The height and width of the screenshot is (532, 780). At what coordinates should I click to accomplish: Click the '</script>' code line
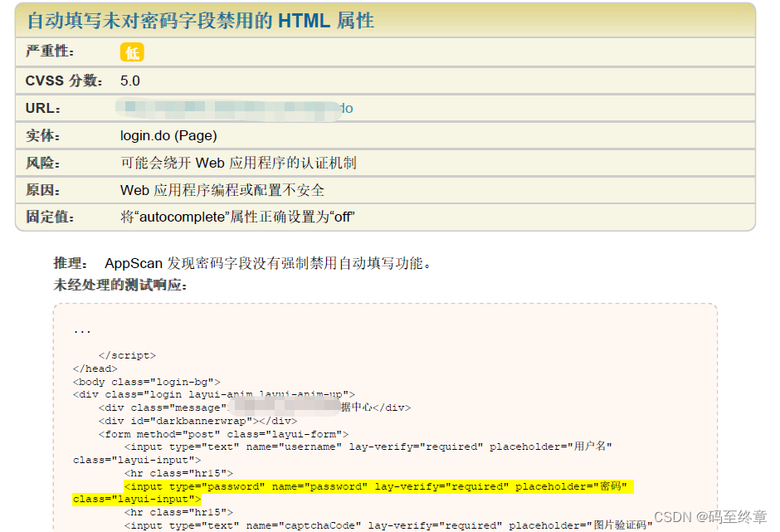tap(127, 355)
